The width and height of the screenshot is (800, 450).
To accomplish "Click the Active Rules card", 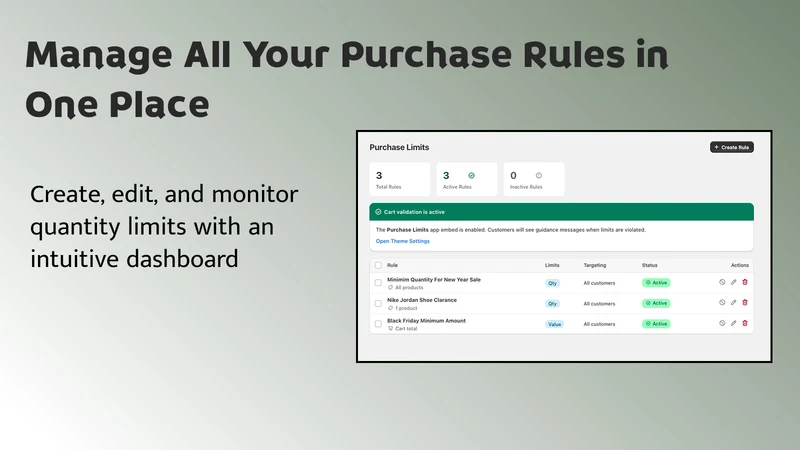I will [x=467, y=179].
